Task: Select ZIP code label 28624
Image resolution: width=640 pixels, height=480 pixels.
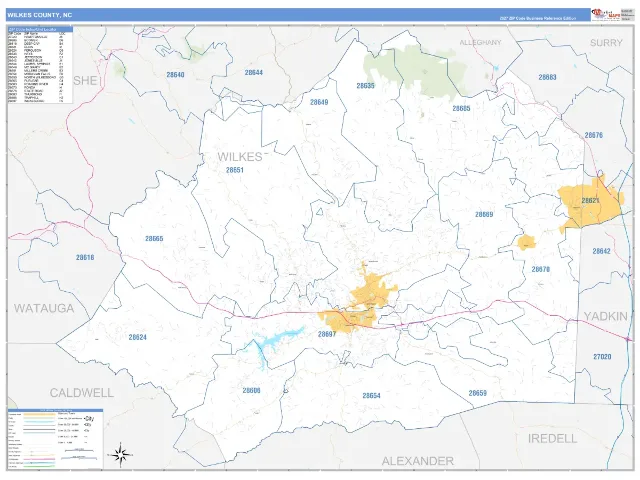Action: click(x=138, y=337)
